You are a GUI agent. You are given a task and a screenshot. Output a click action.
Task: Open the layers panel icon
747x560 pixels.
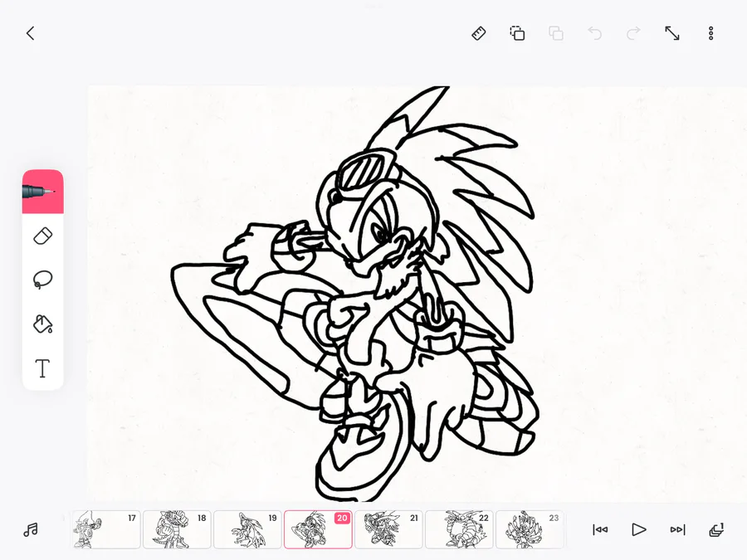[x=716, y=529]
